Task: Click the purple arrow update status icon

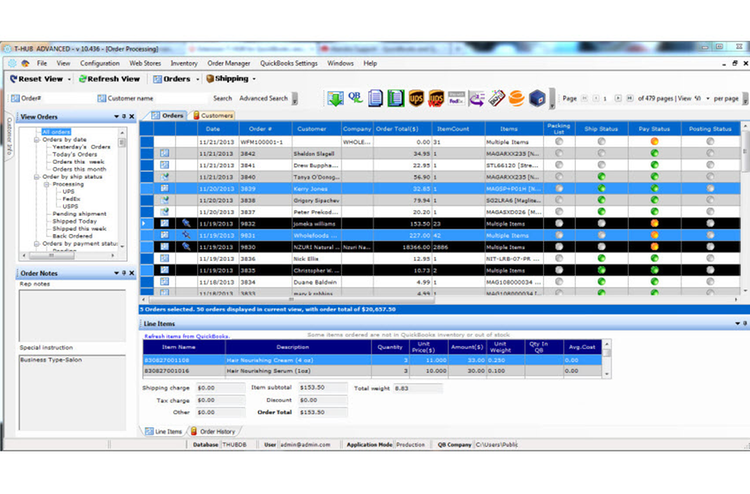Action: tap(476, 98)
